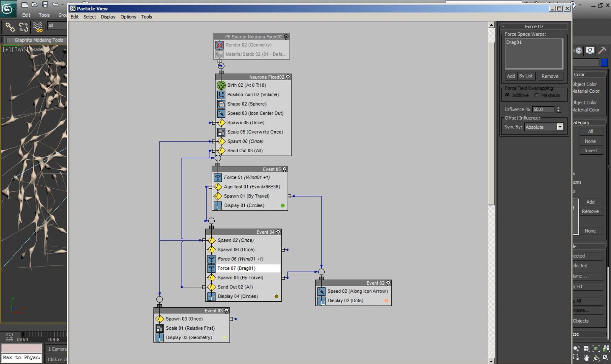Screen dimensions: 611x364
Task: Click the Graphite Modeling Tools tab
Action: pyautogui.click(x=39, y=40)
